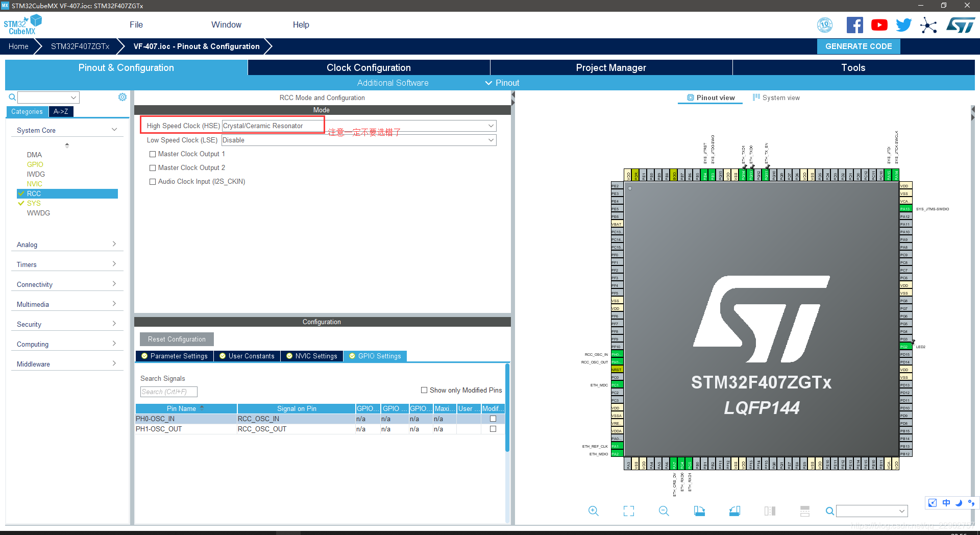Tick the Modified checkbox for PH1-OSC_OUT

coord(493,429)
